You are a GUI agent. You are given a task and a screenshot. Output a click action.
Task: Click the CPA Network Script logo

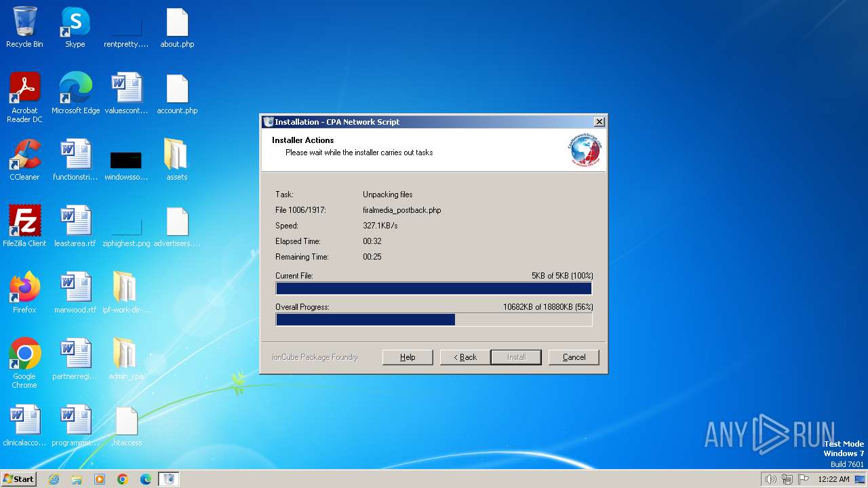tap(585, 150)
